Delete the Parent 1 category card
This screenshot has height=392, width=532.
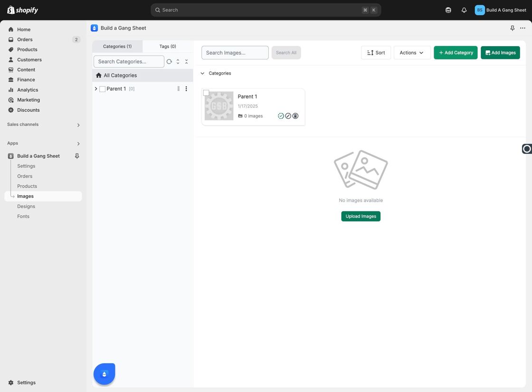(x=295, y=116)
